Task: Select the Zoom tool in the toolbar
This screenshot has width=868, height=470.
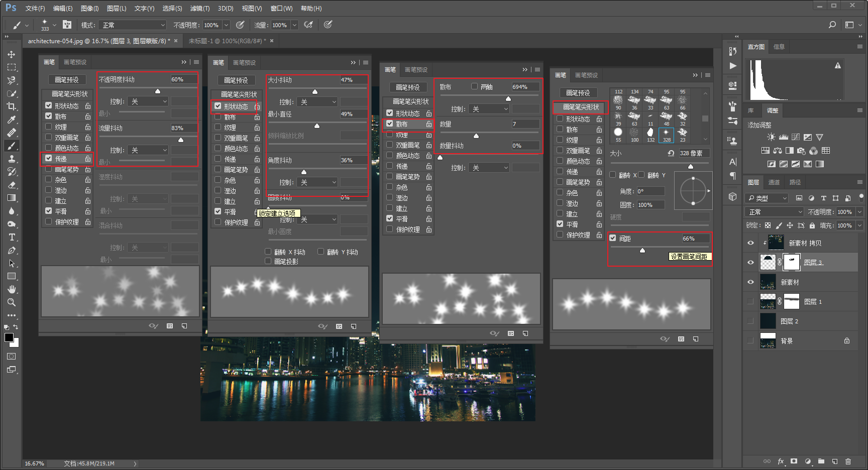Action: point(12,302)
